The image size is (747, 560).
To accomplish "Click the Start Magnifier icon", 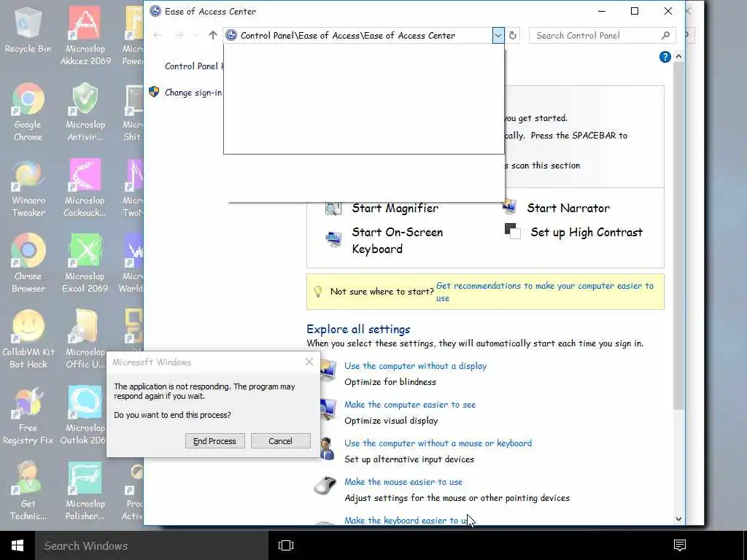I will coord(333,208).
